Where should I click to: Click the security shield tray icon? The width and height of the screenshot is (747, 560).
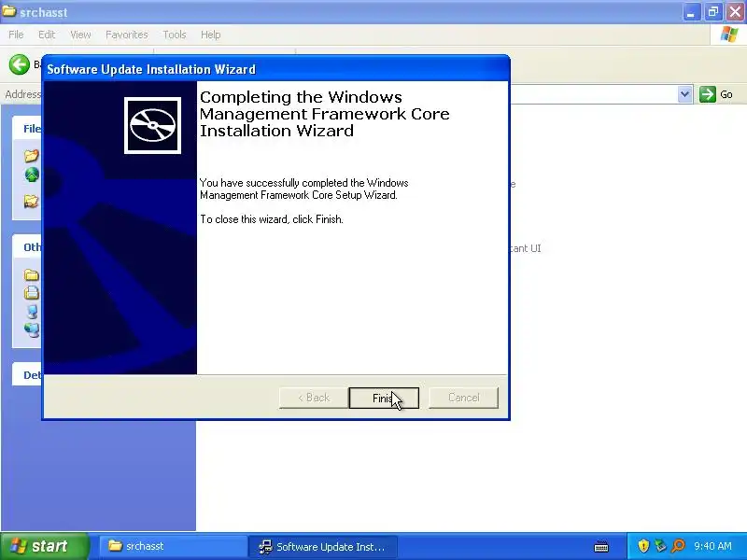click(x=643, y=546)
